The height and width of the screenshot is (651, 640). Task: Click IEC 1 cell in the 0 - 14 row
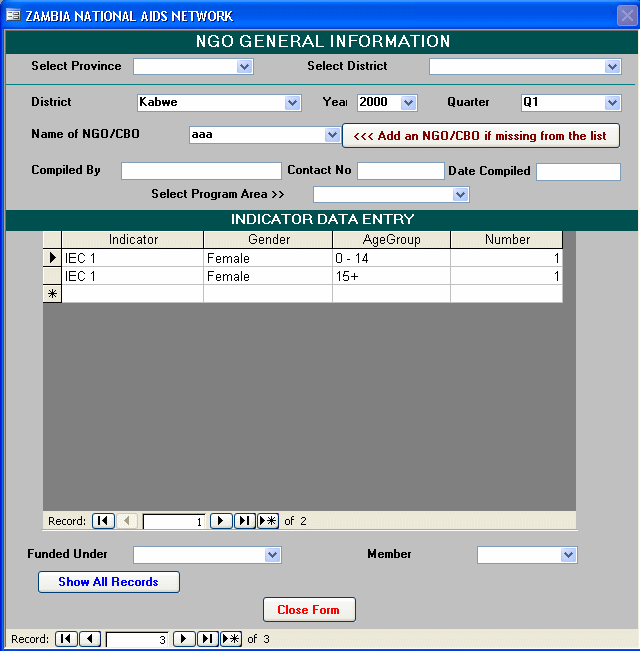click(133, 258)
